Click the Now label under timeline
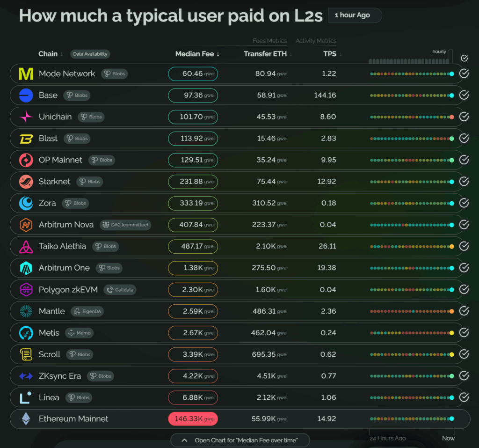Screen dimensions: 479x448 (x=448, y=438)
